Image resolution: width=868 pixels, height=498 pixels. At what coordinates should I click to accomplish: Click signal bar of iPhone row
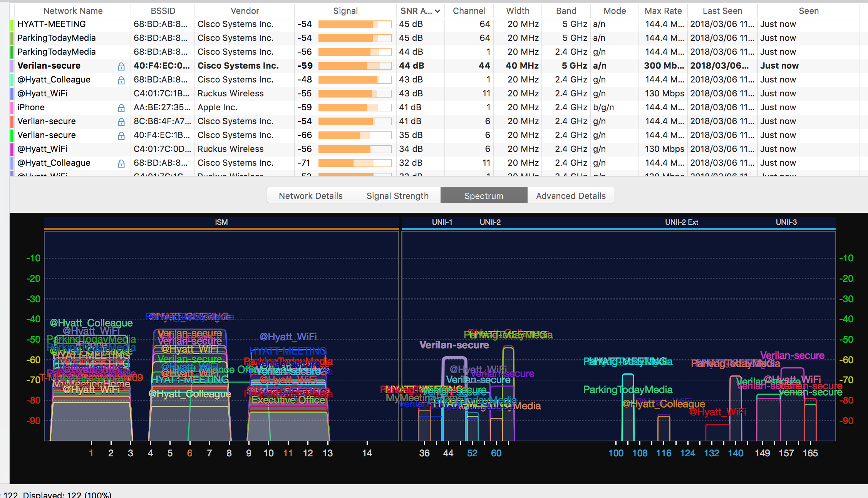355,108
